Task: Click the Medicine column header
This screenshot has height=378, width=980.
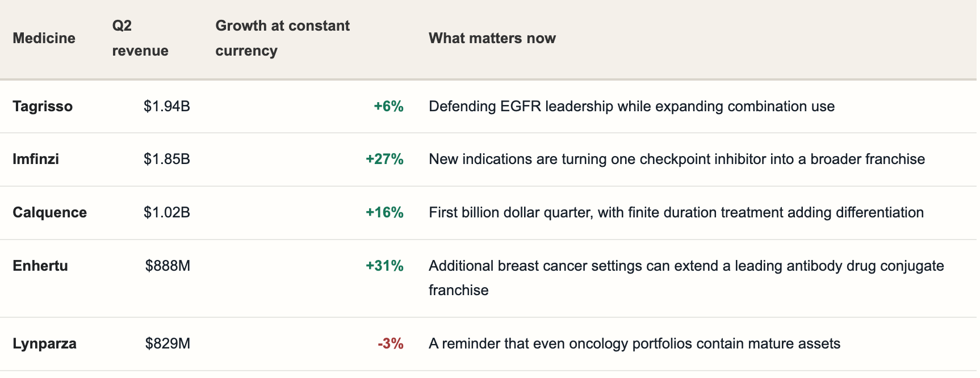Action: click(x=44, y=38)
